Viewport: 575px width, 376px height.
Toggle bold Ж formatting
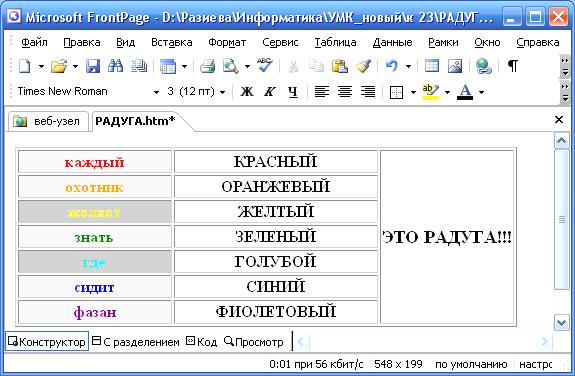tap(247, 92)
